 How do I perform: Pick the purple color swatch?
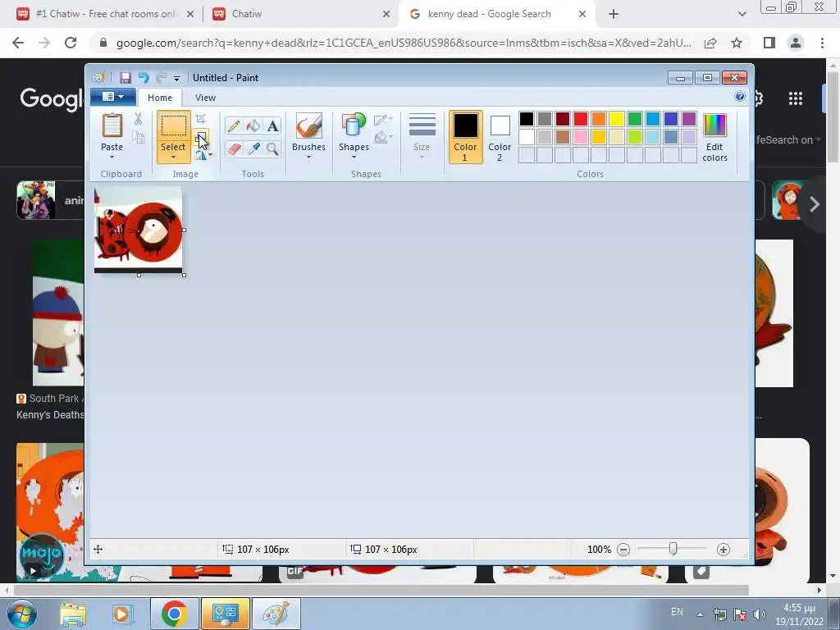tap(689, 119)
